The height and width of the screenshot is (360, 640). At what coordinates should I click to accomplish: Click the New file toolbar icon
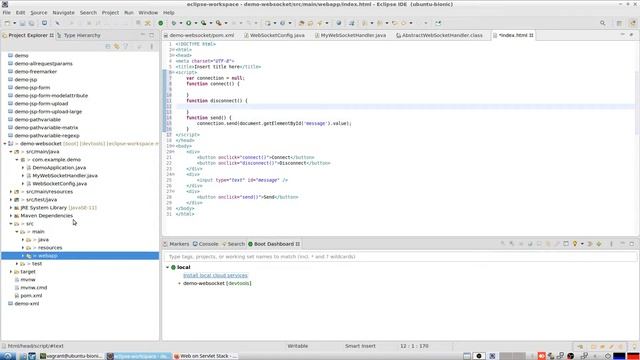click(7, 23)
